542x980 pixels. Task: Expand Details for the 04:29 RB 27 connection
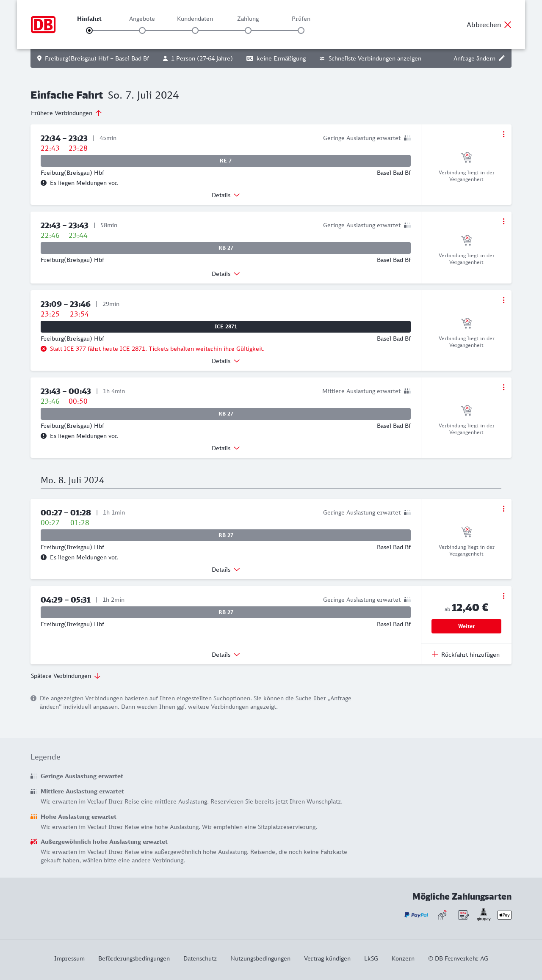click(x=226, y=655)
